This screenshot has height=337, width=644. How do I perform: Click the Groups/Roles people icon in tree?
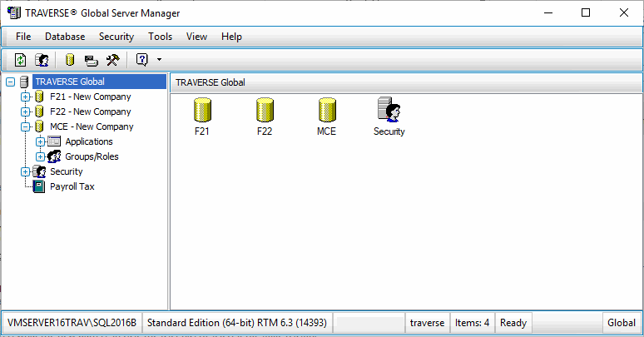54,156
